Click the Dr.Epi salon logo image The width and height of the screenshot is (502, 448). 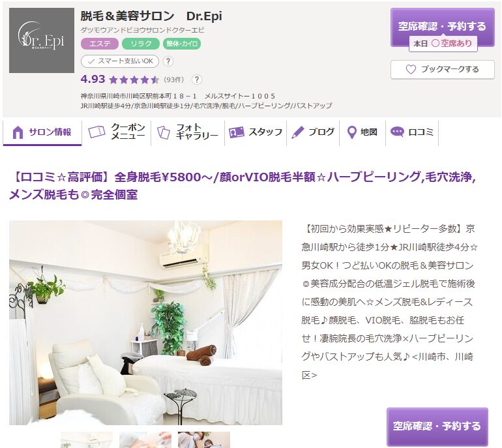coord(42,40)
